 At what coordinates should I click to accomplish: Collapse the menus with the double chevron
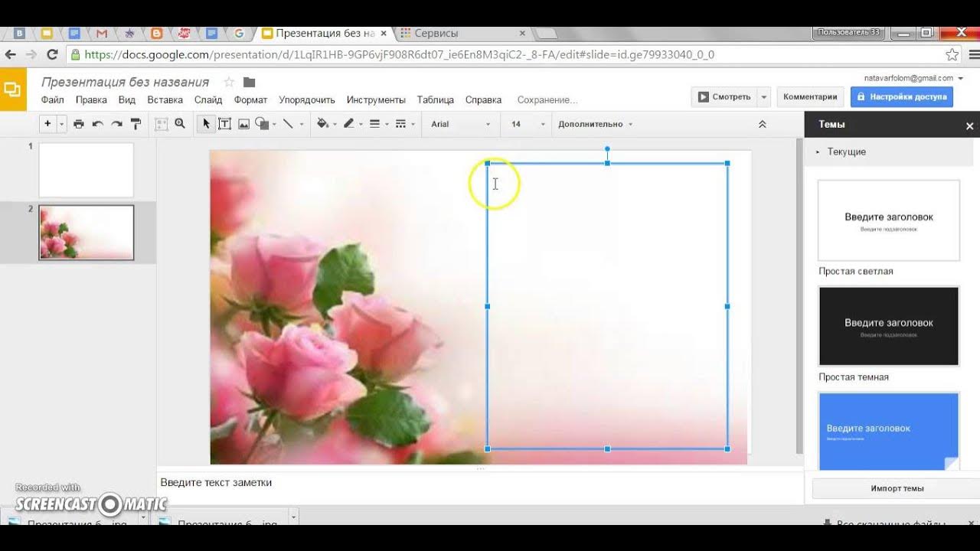pos(762,124)
